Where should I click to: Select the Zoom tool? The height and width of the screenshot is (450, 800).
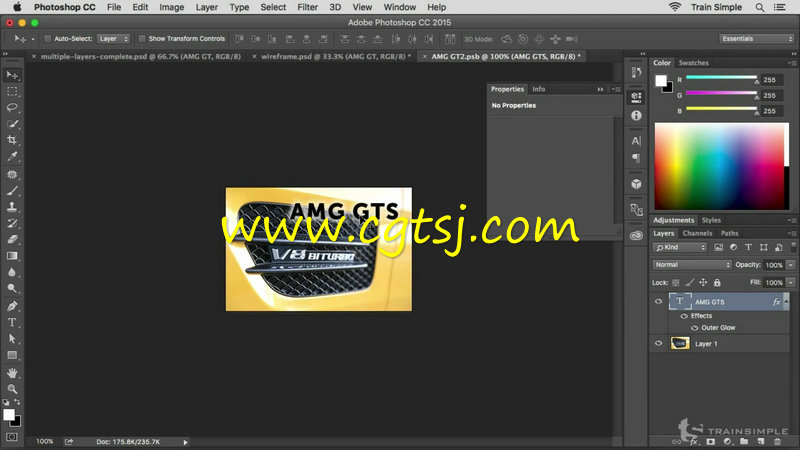point(12,389)
